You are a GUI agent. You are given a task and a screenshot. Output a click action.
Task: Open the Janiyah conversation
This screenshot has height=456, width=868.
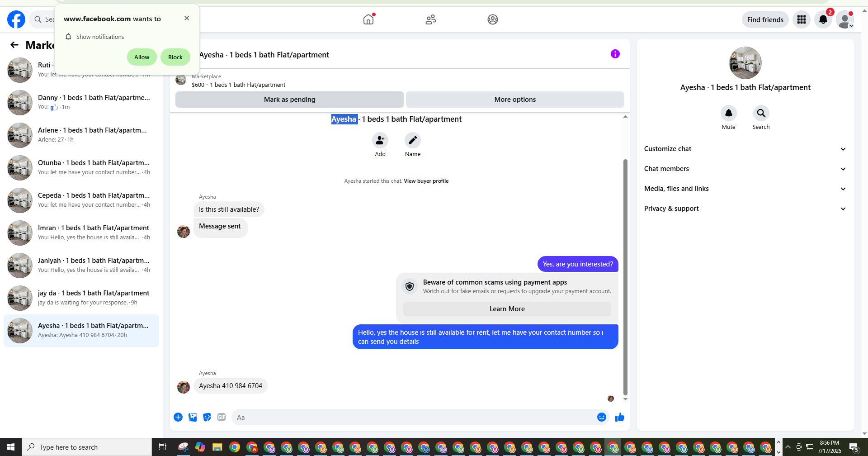click(81, 266)
